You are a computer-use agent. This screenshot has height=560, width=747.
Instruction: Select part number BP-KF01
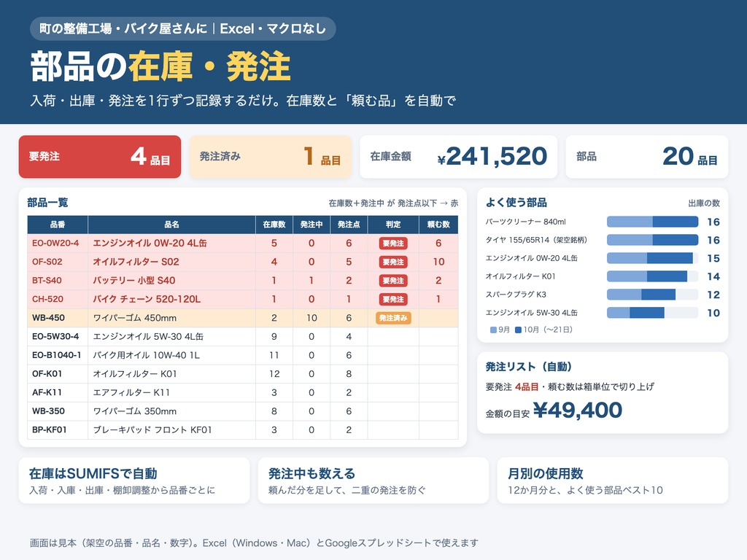(49, 429)
